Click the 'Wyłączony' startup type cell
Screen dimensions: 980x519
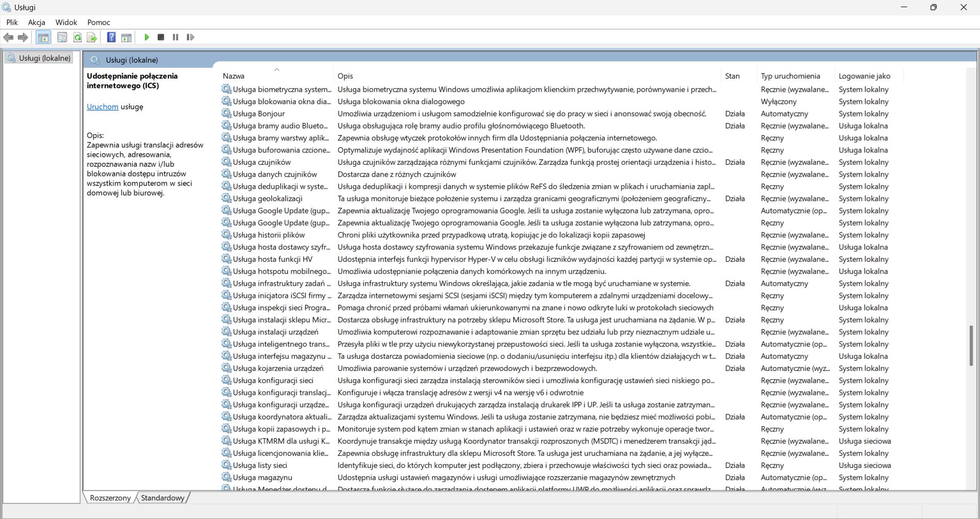coord(778,102)
